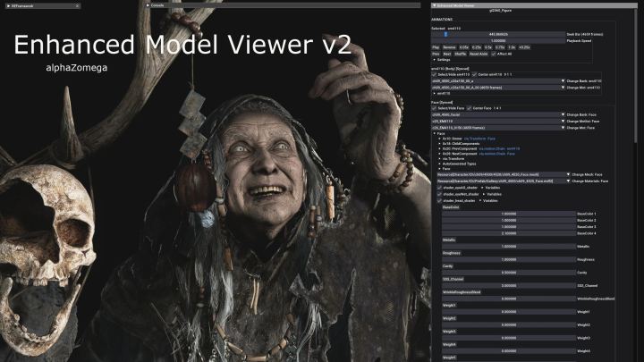Viewport: 644px width, 362px height.
Task: Click the Cavity value slider
Action: [509, 273]
